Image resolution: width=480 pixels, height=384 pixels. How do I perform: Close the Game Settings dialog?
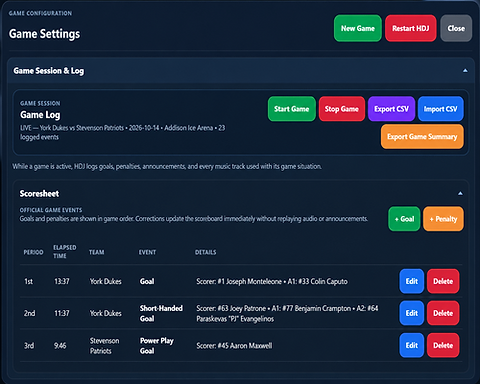[x=456, y=28]
